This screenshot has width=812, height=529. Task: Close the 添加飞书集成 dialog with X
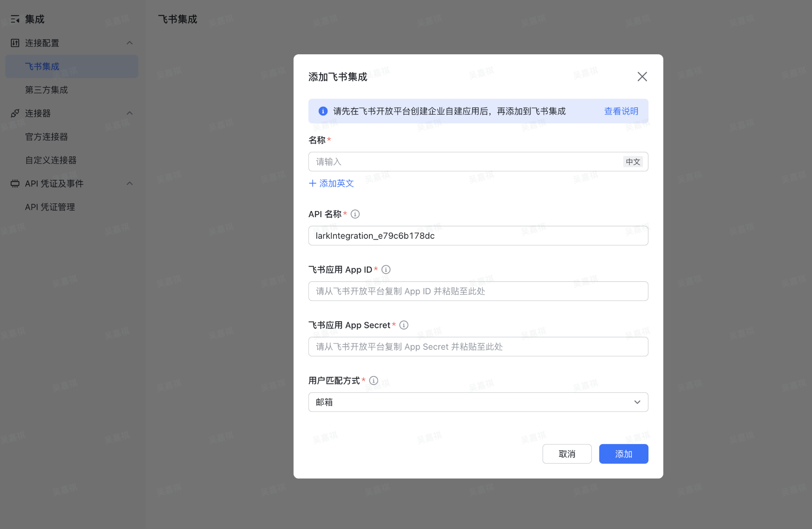tap(642, 77)
